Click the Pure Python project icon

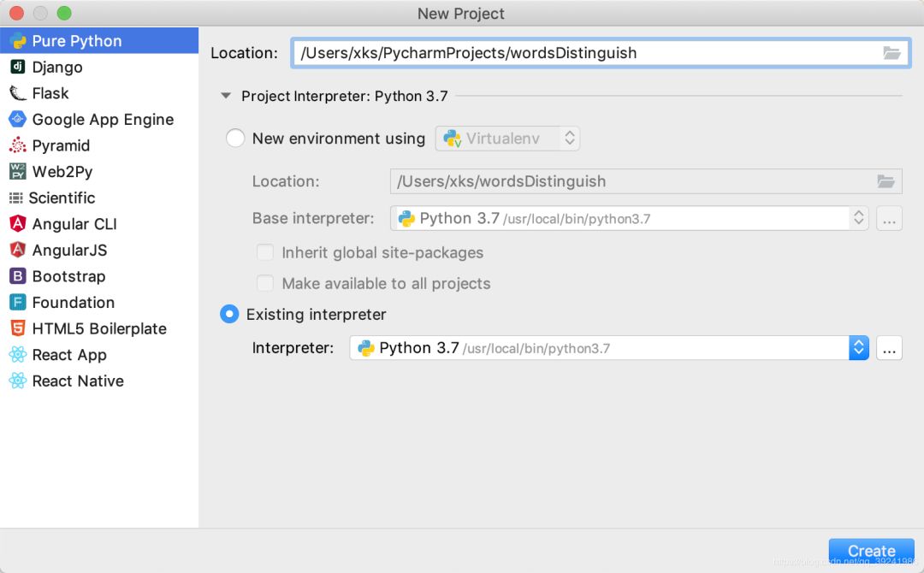[x=18, y=41]
